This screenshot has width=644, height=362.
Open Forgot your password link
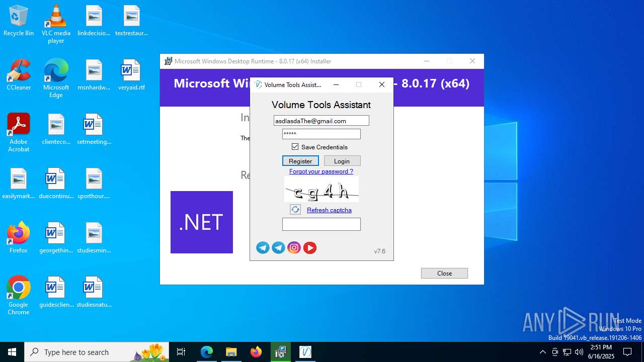coord(321,171)
